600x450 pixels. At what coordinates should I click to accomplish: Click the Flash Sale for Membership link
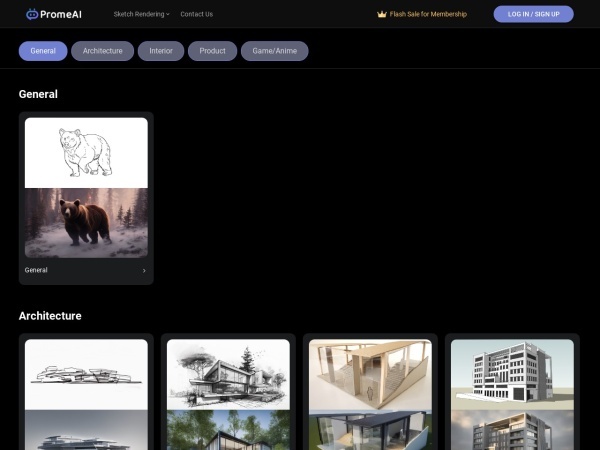coord(427,14)
